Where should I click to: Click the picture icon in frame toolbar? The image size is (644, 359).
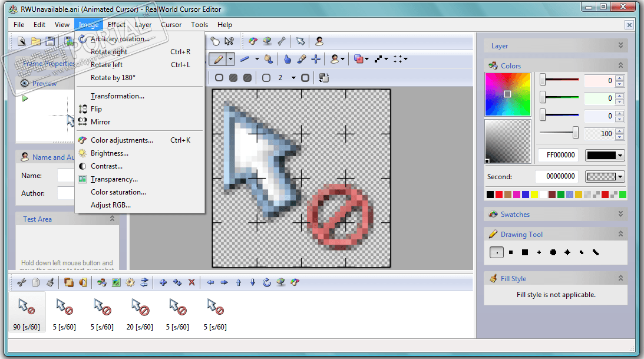[x=116, y=282]
